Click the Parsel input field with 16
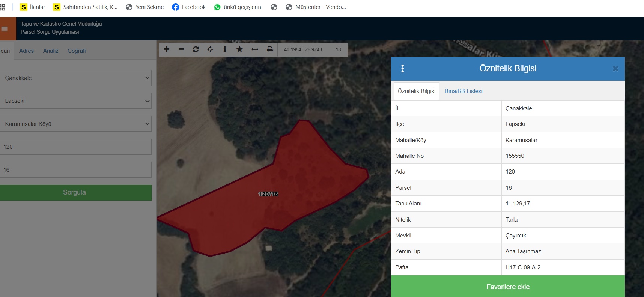 pyautogui.click(x=75, y=170)
